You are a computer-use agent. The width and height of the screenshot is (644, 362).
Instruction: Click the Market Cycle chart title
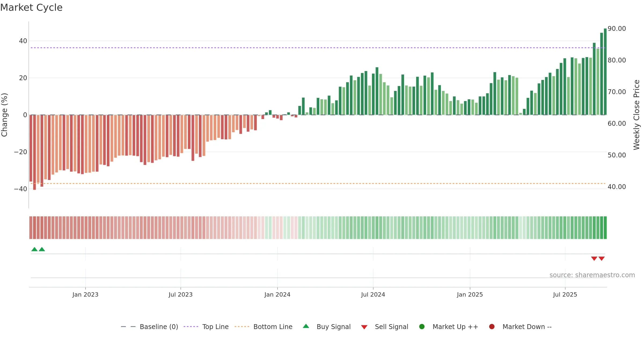click(31, 8)
